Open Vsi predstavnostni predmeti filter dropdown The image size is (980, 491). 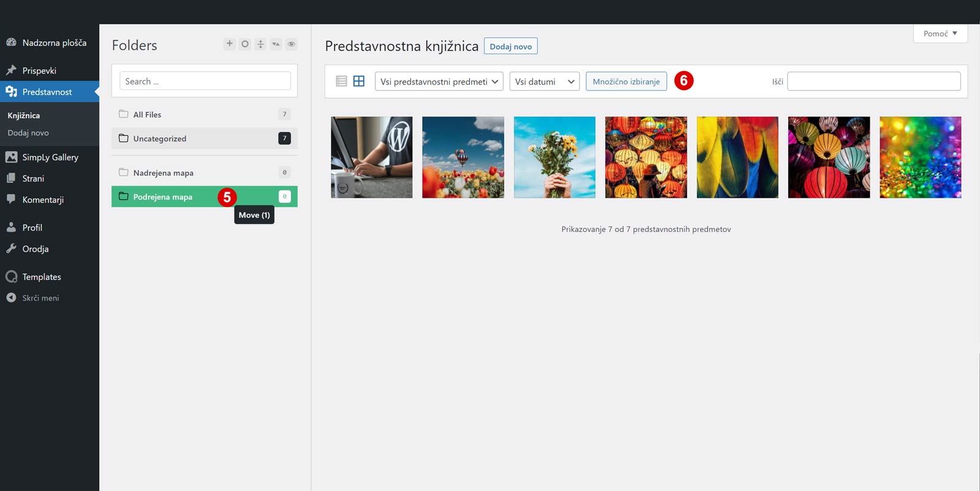[x=439, y=81]
